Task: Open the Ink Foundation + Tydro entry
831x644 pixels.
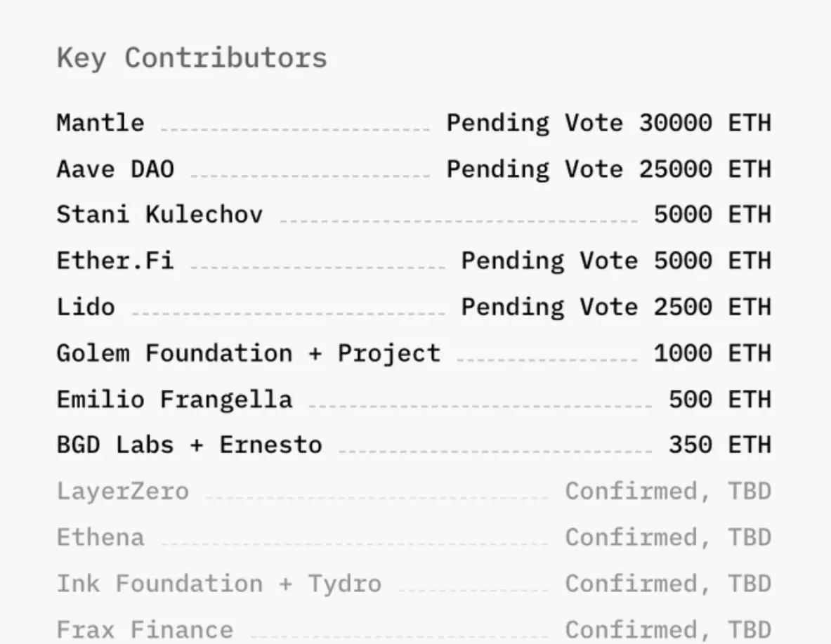Action: click(x=219, y=584)
